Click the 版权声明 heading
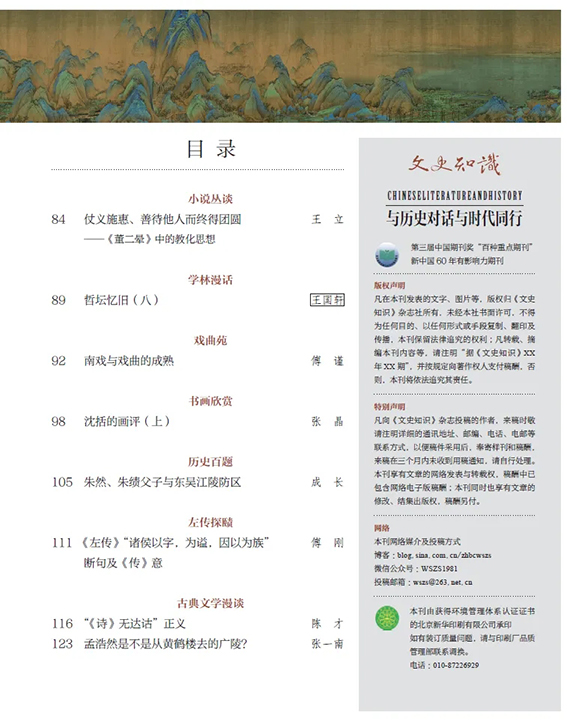This screenshot has width=567, height=724. pyautogui.click(x=389, y=285)
